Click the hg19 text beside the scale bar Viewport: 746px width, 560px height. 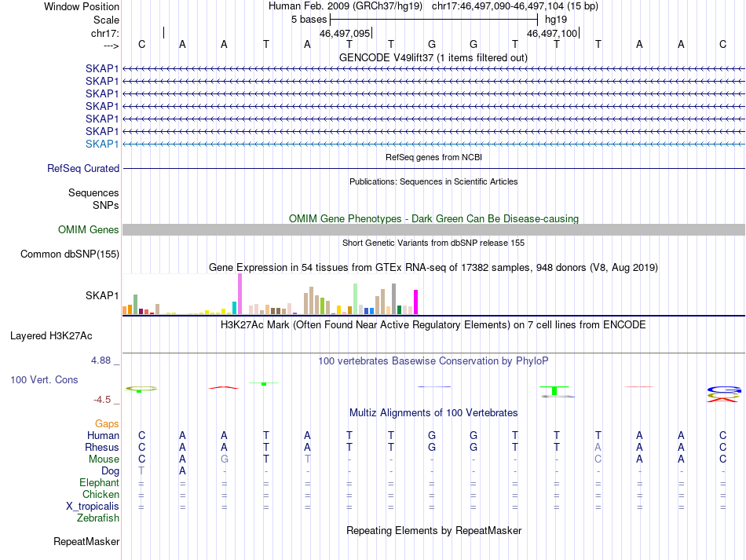[556, 20]
